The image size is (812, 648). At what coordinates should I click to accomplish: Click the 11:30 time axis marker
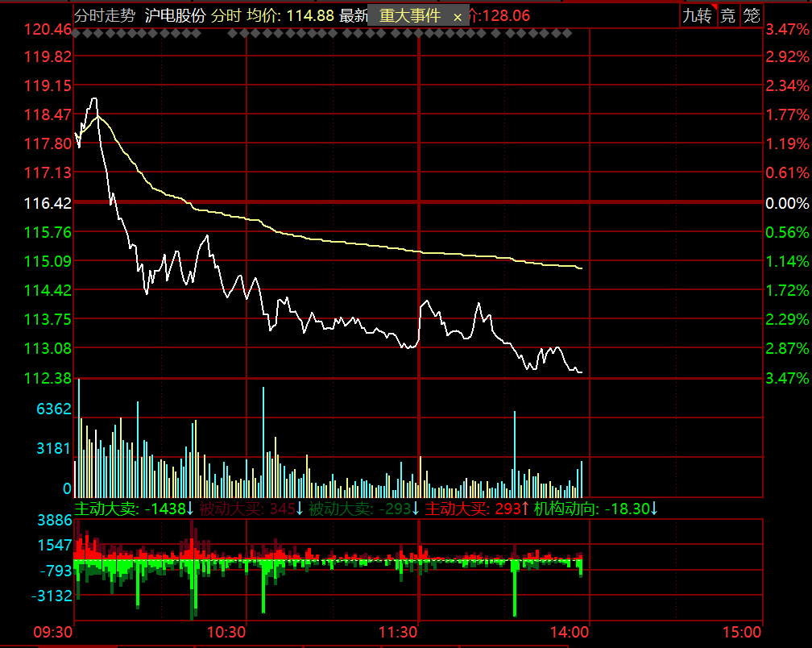(398, 632)
